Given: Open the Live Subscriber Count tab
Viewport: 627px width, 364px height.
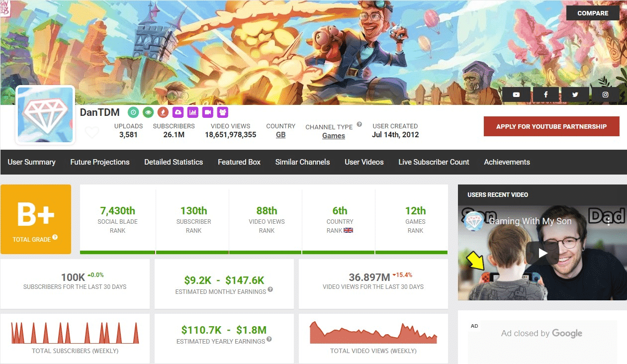Looking at the screenshot, I should (x=434, y=162).
